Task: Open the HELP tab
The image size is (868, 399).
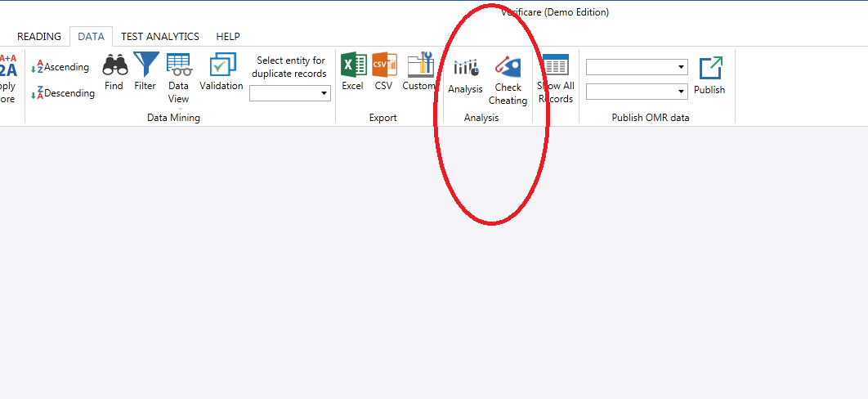Action: pos(228,37)
